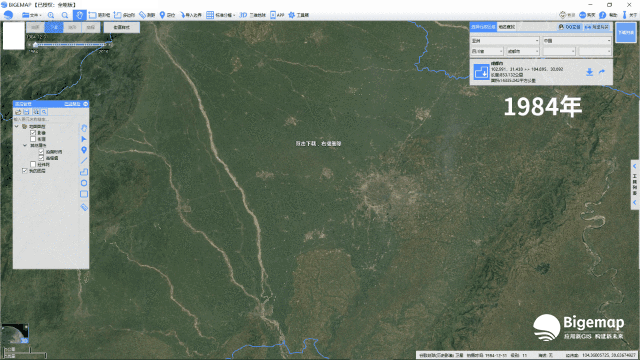Screen dimensions: 640x360
Task: Click the big blue download list button
Action: (626, 33)
